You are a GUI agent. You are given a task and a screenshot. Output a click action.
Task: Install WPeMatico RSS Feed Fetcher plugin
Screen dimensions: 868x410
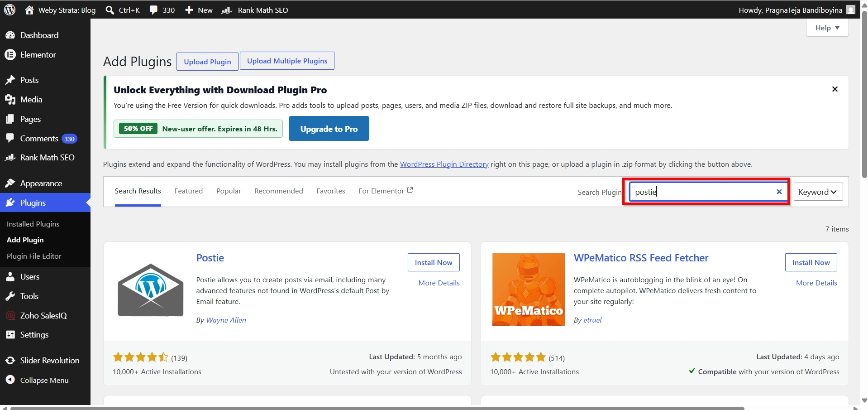[811, 262]
